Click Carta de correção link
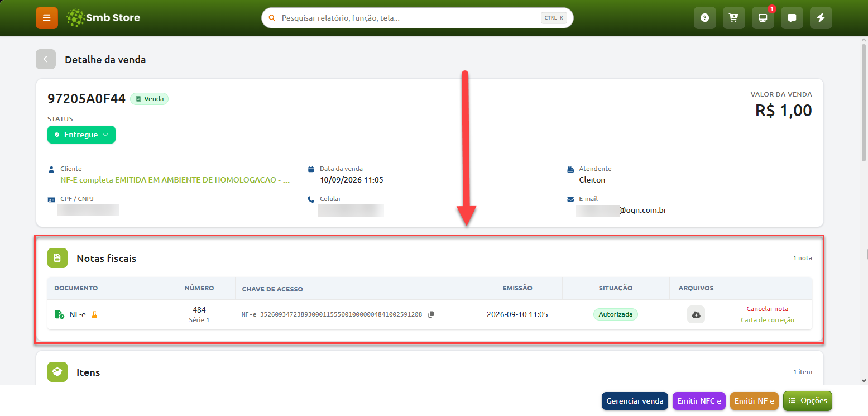Viewport: 868px width, 416px height. pos(768,320)
